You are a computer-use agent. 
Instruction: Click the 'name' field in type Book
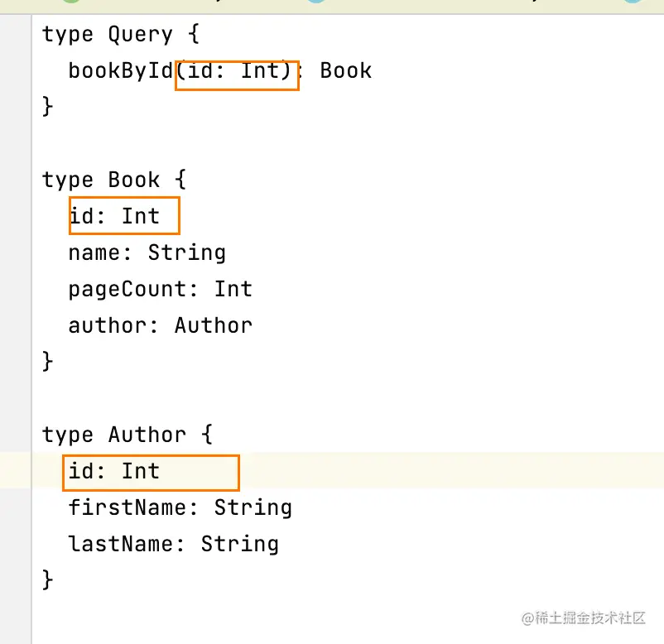pos(94,253)
